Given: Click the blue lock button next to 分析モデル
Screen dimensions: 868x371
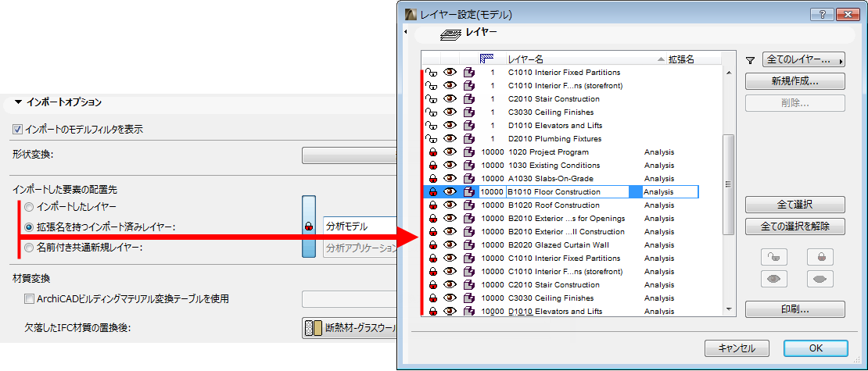Looking at the screenshot, I should click(309, 227).
